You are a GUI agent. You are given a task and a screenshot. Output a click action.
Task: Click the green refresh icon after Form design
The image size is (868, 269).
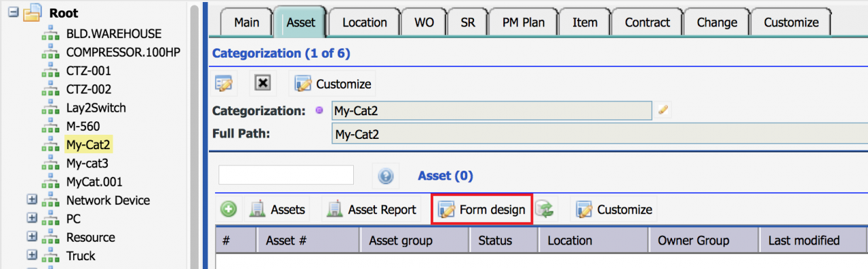pos(545,209)
